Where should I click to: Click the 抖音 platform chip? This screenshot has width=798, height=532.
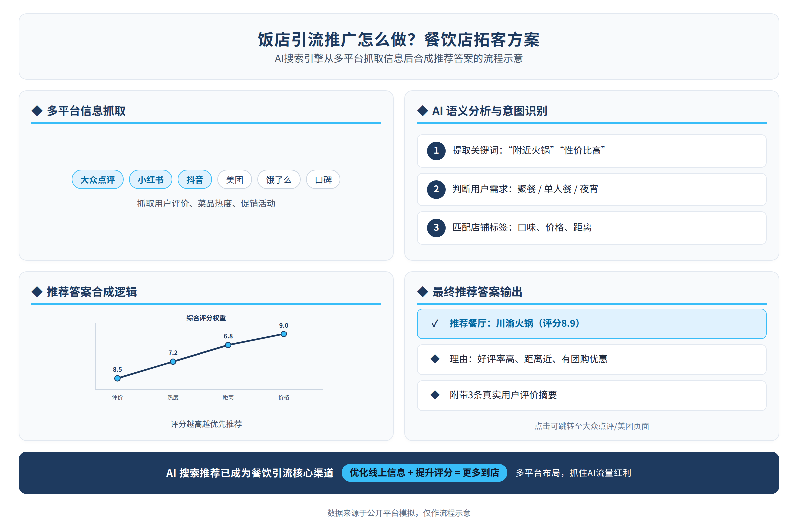195,179
